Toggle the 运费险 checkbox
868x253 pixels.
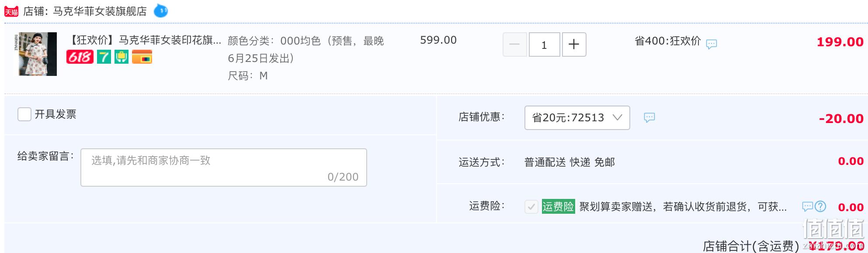point(531,206)
